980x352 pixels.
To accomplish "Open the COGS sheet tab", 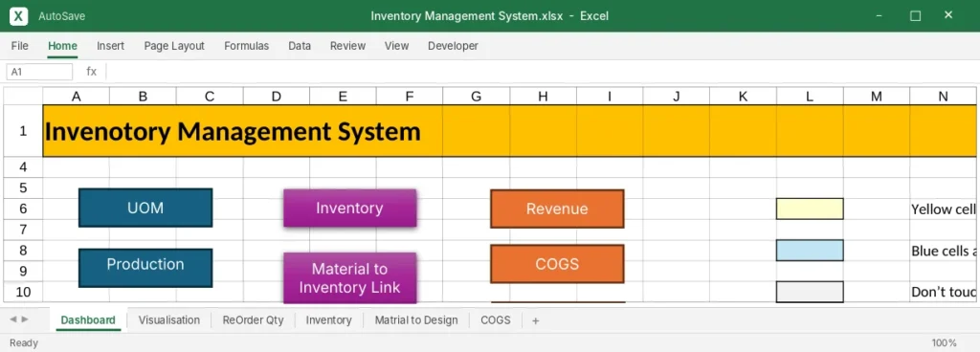I will pos(496,320).
